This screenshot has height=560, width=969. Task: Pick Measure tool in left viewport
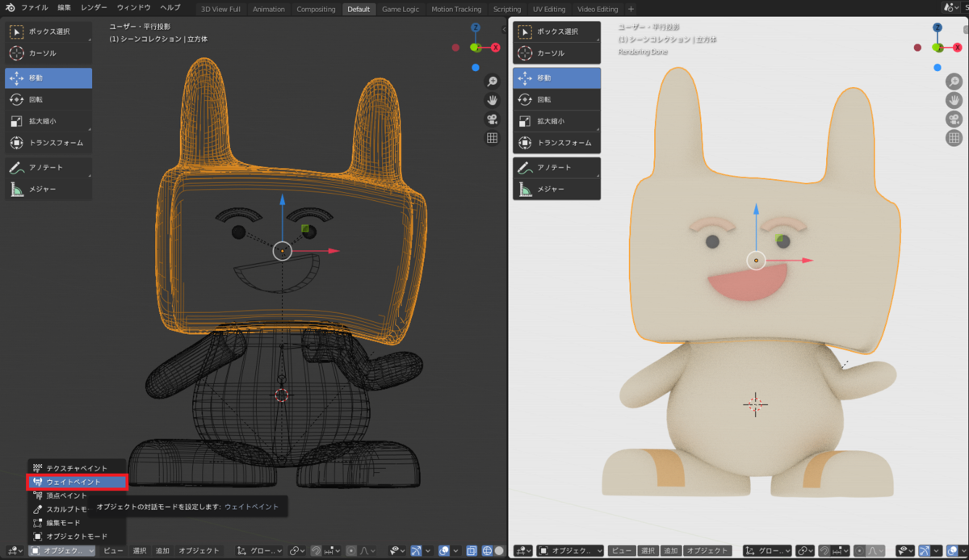tap(48, 189)
